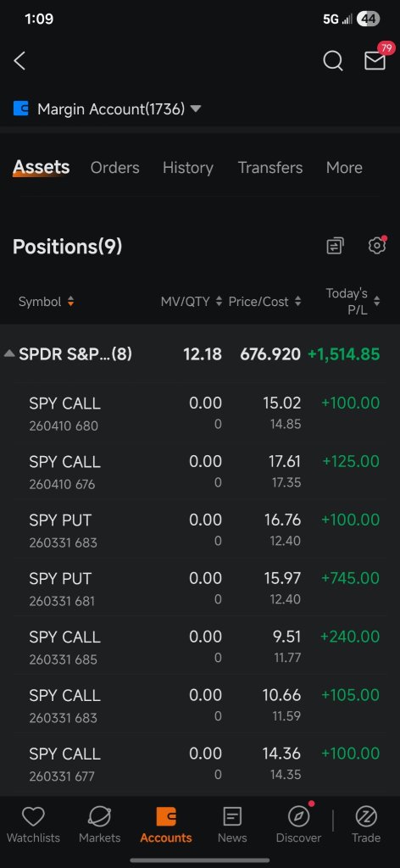Open the Transfers tab
400x868 pixels.
[x=270, y=168]
